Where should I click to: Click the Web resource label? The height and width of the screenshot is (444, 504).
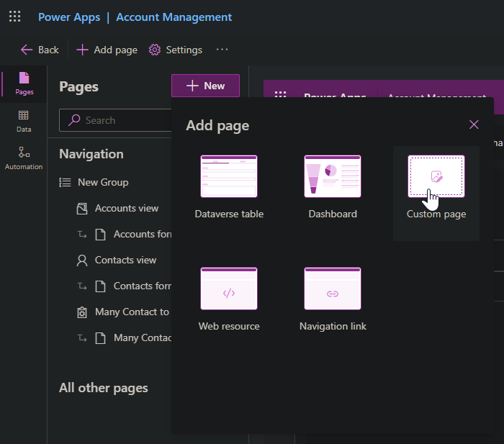229,326
